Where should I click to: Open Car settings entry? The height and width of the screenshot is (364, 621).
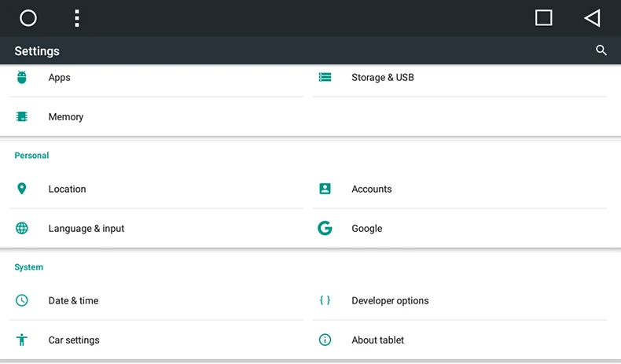point(74,340)
